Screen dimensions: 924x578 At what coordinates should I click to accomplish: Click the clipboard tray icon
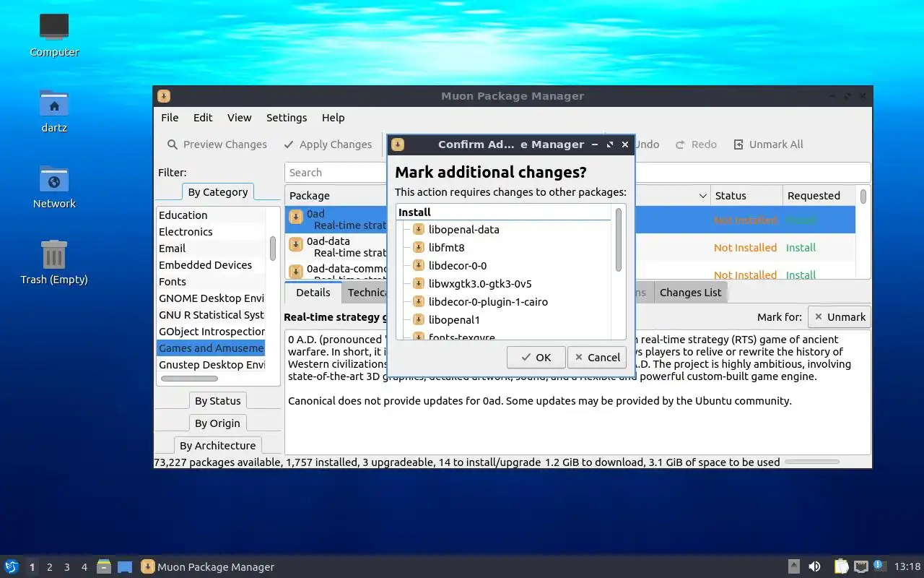pyautogui.click(x=841, y=566)
